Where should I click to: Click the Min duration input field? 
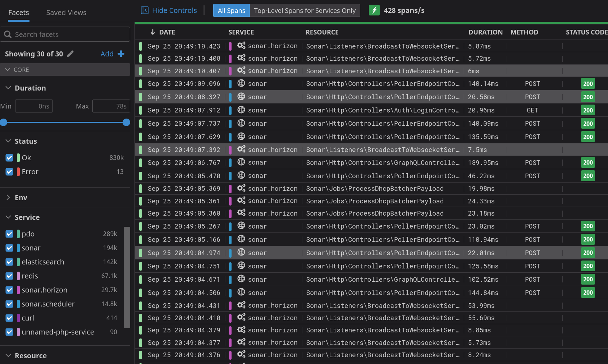coord(34,106)
